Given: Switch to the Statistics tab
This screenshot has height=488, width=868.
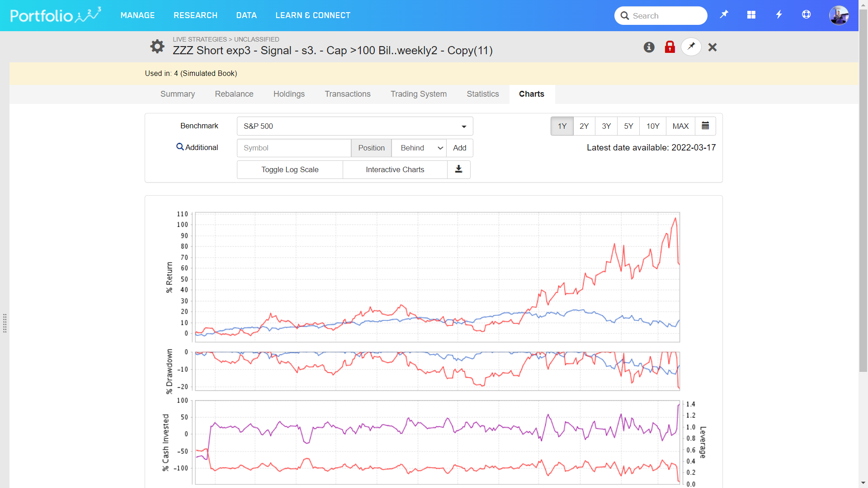Looking at the screenshot, I should click(482, 94).
